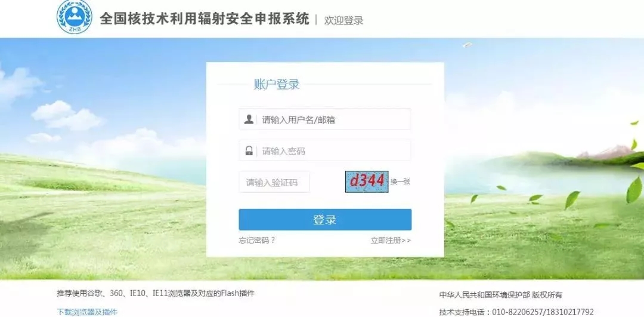
Task: Click the d344 captcha image
Action: click(367, 181)
